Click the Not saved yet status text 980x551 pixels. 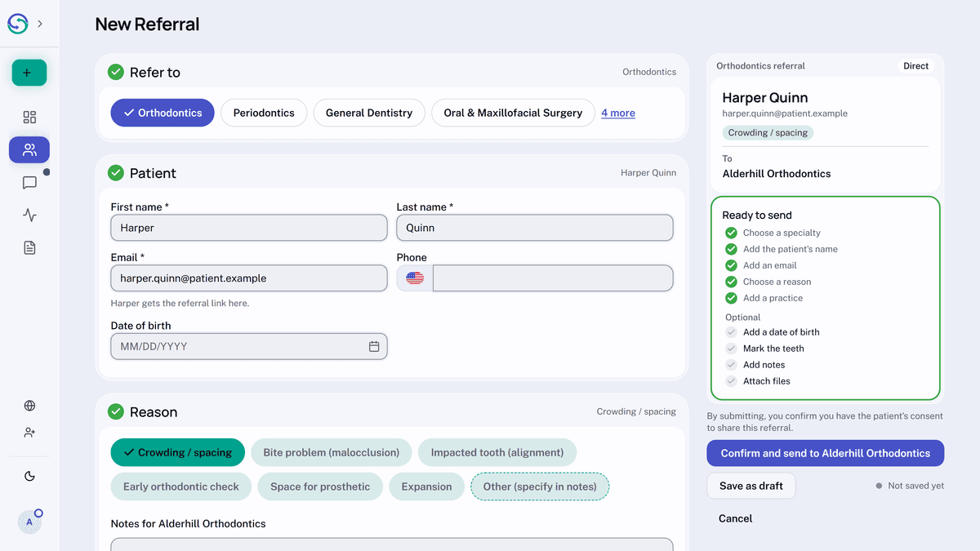coord(915,486)
